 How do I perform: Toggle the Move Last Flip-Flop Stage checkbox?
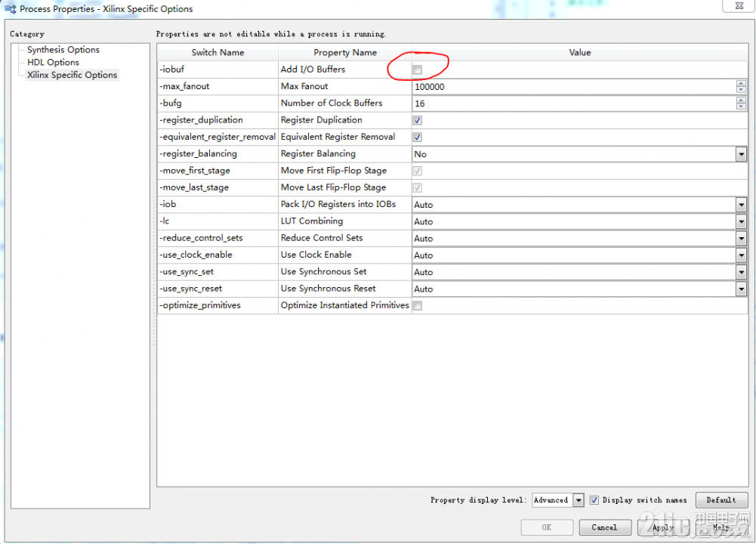(x=418, y=187)
